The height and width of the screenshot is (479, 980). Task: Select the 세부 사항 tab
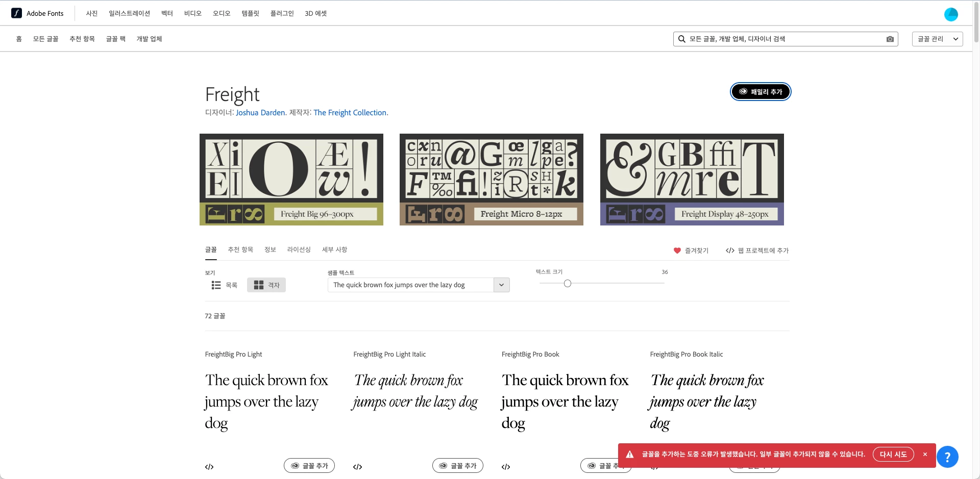(335, 249)
